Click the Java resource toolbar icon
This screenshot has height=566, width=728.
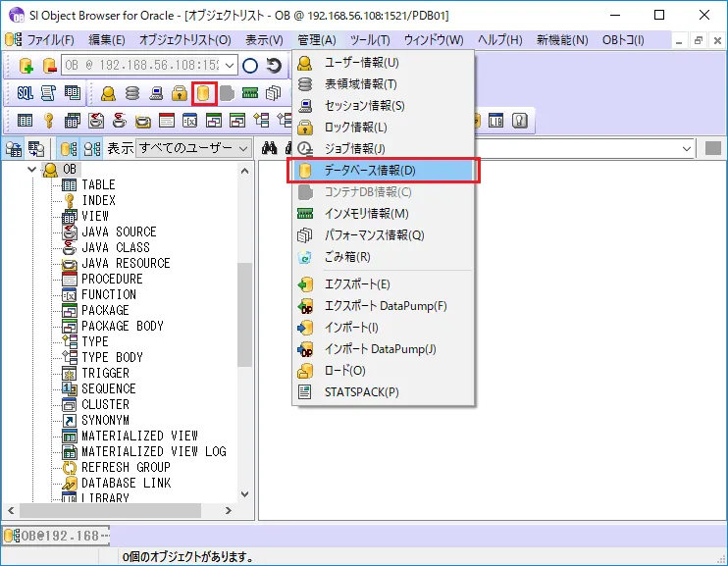point(143,122)
